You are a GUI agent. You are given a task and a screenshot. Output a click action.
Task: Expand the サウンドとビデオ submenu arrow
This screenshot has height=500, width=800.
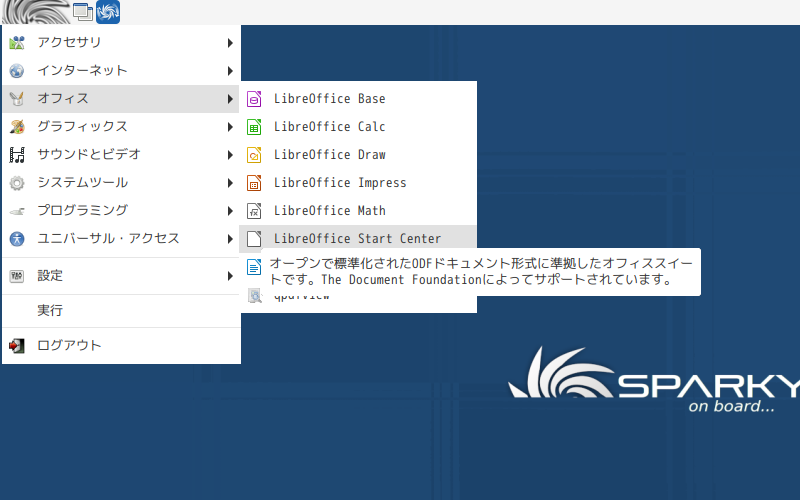click(230, 155)
